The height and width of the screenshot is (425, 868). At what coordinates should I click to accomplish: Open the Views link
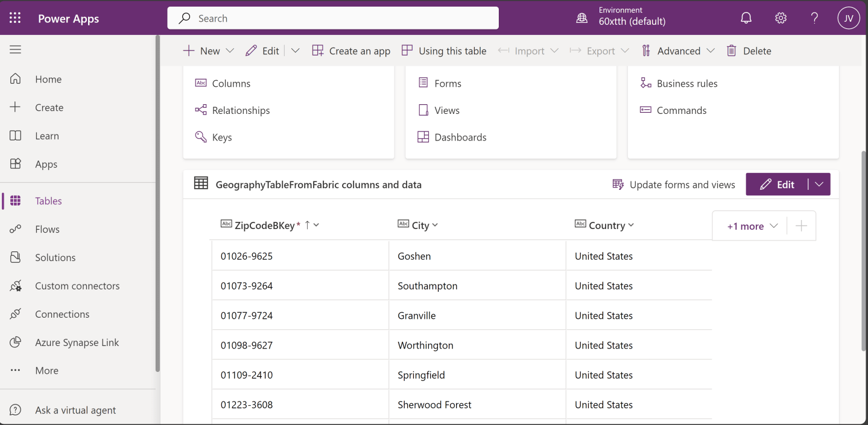click(x=447, y=110)
